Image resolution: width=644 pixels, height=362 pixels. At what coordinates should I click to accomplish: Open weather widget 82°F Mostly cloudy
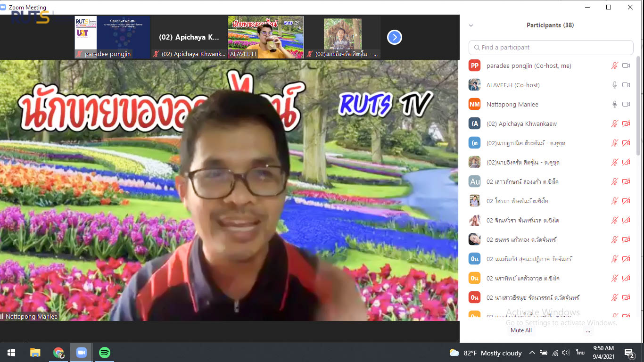pyautogui.click(x=485, y=353)
